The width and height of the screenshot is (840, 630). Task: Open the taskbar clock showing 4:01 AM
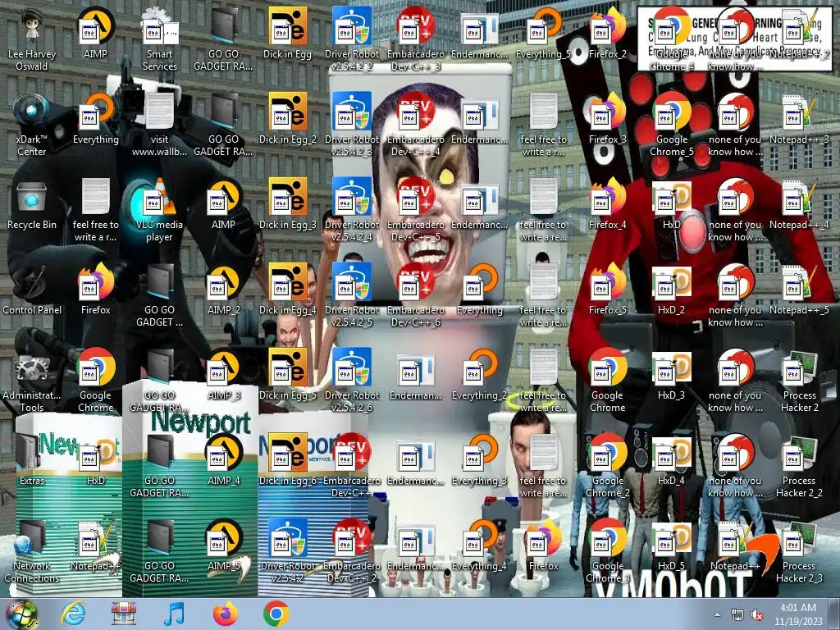pos(798,614)
